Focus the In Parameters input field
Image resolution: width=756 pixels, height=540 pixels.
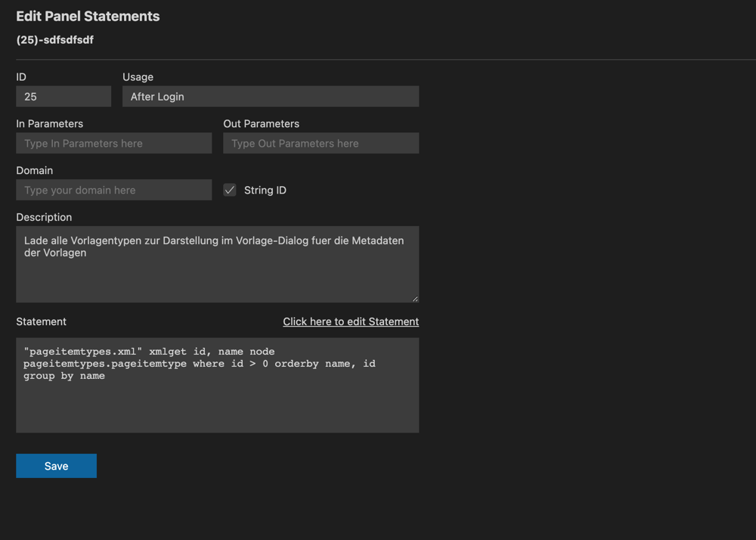(x=114, y=143)
